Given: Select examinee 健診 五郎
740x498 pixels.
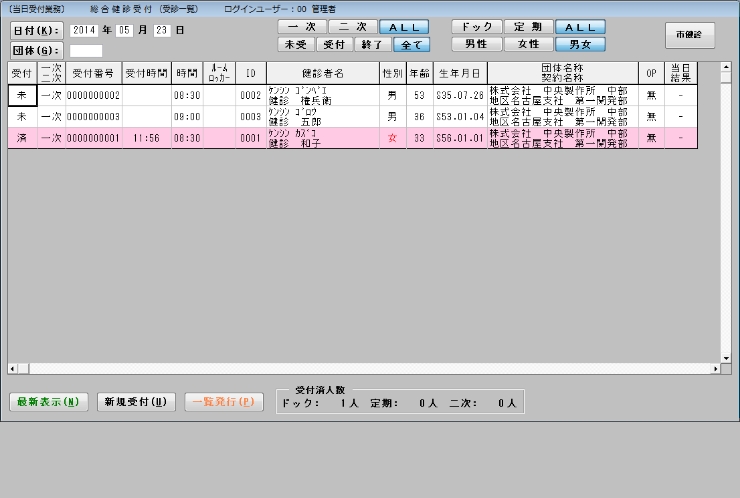Looking at the screenshot, I should click(x=323, y=117).
